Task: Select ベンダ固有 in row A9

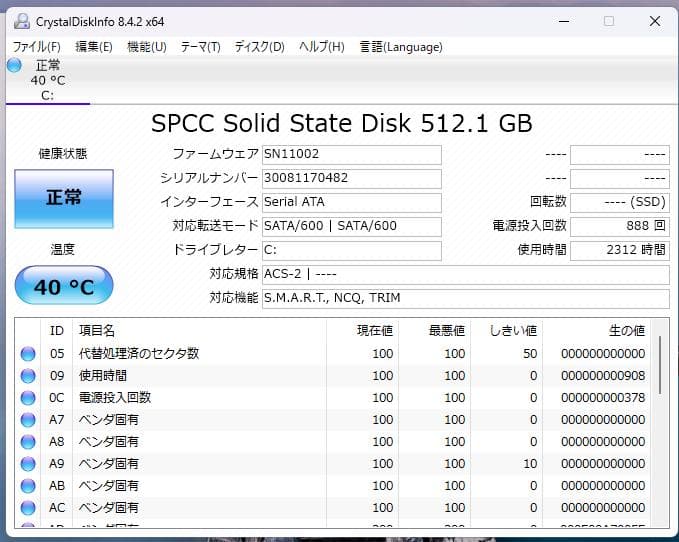Action: tap(109, 464)
